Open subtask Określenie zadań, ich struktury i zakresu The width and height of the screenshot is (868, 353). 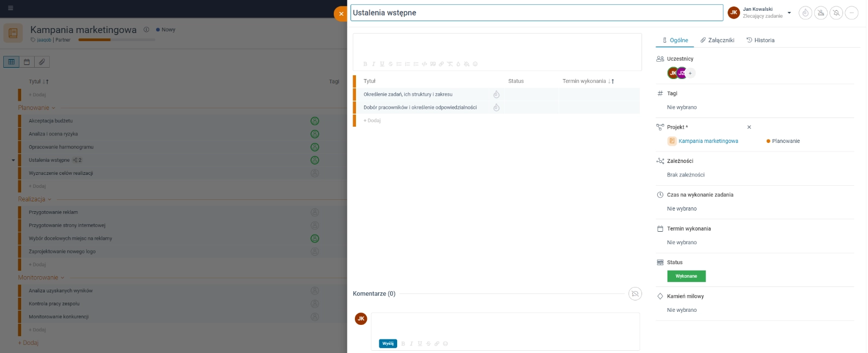coord(408,94)
